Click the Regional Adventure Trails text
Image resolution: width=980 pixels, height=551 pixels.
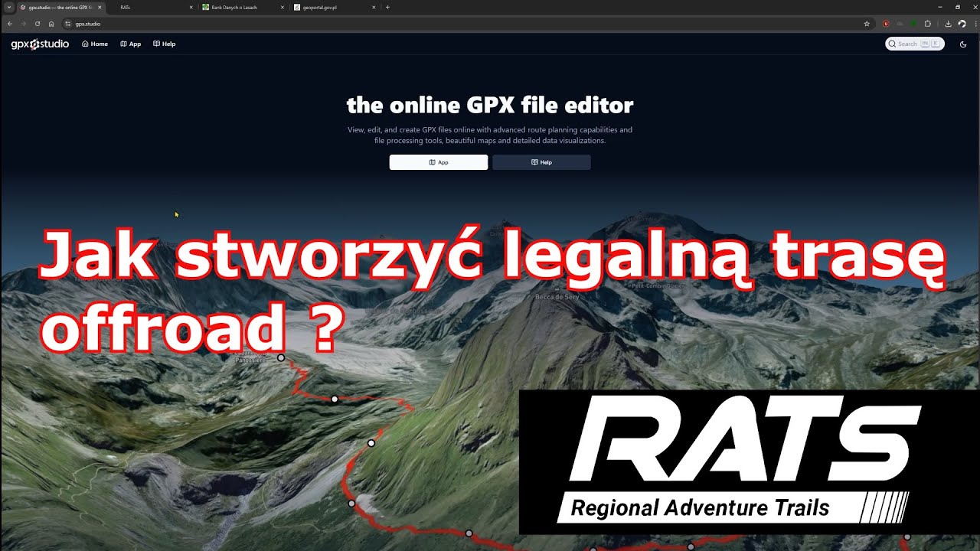point(700,507)
